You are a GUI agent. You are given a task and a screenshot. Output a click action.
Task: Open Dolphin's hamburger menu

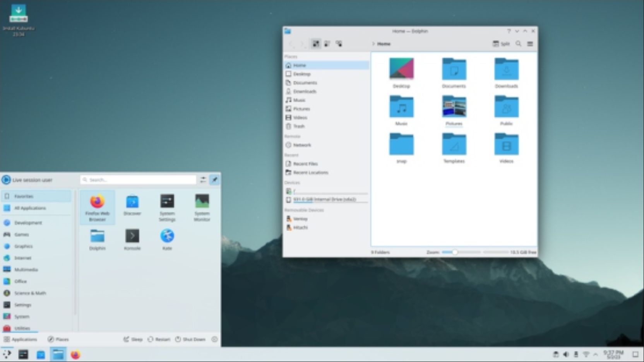coord(530,44)
